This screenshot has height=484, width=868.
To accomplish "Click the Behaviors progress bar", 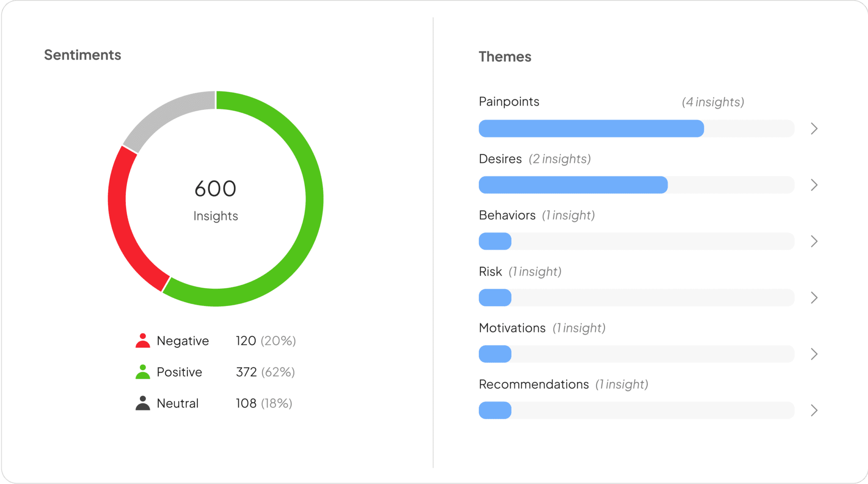I will pos(636,241).
